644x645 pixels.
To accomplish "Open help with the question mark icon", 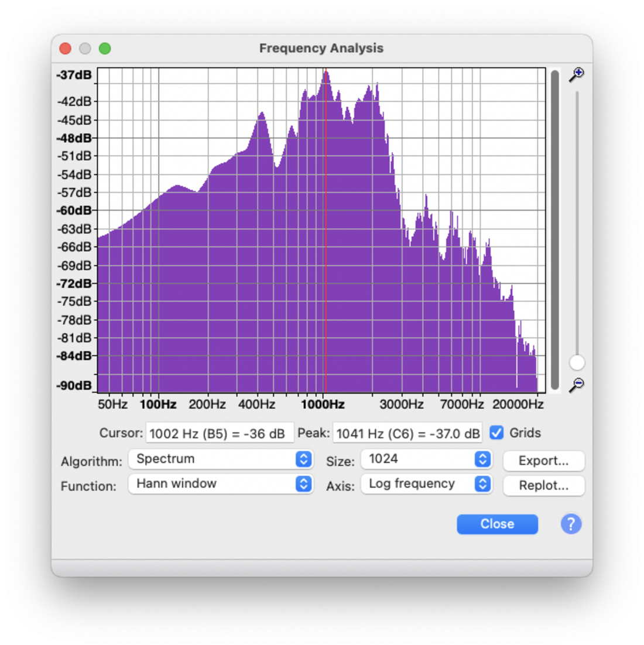I will click(x=571, y=524).
